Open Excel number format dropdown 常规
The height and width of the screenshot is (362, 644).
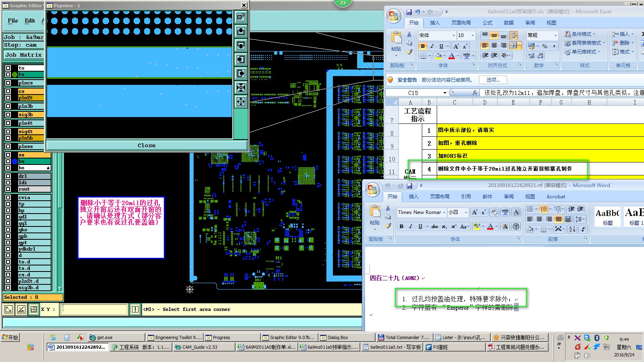click(x=555, y=35)
